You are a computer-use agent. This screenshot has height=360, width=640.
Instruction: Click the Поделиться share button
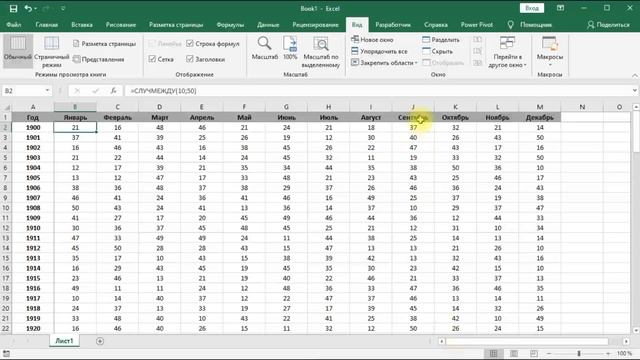pyautogui.click(x=608, y=24)
